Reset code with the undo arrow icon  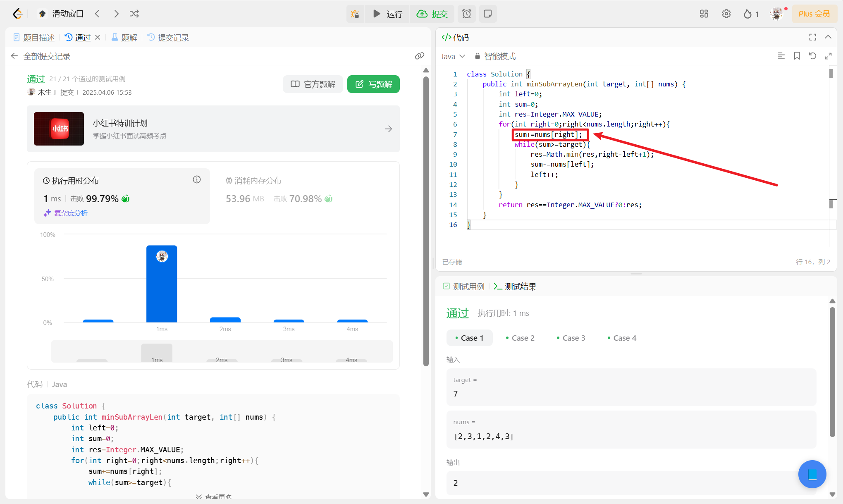(812, 56)
